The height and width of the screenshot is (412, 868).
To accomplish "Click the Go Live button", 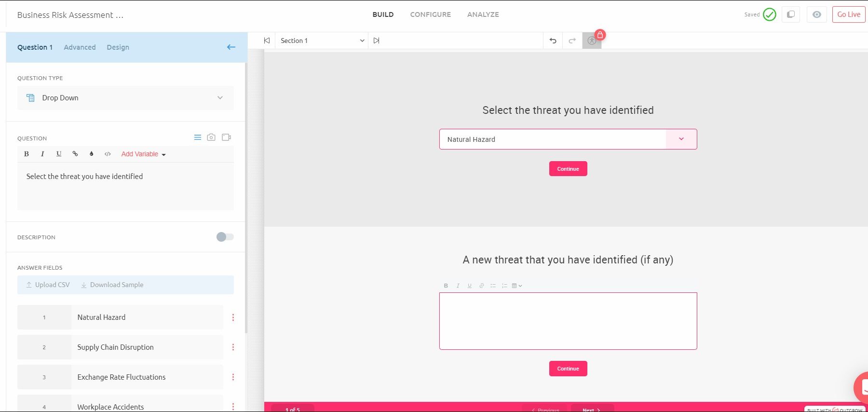I will pyautogui.click(x=848, y=14).
